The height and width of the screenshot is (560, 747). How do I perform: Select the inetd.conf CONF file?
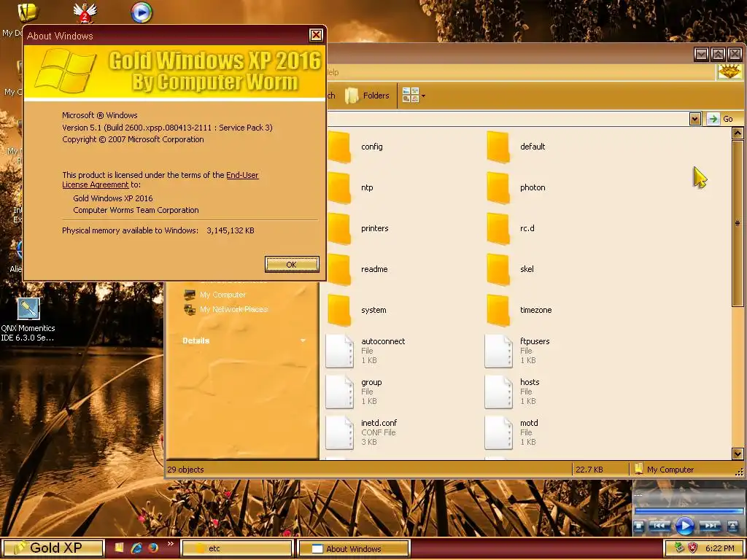click(x=362, y=432)
